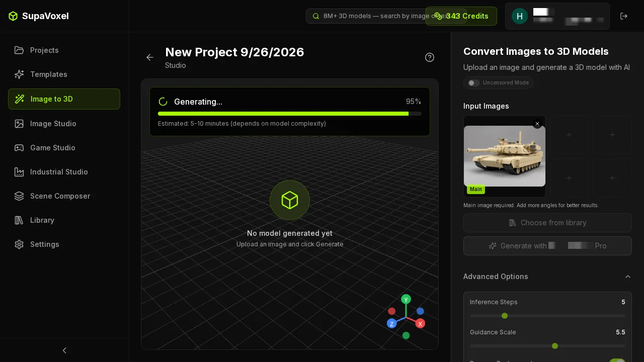Collapse the sidebar with the chevron

click(x=64, y=350)
